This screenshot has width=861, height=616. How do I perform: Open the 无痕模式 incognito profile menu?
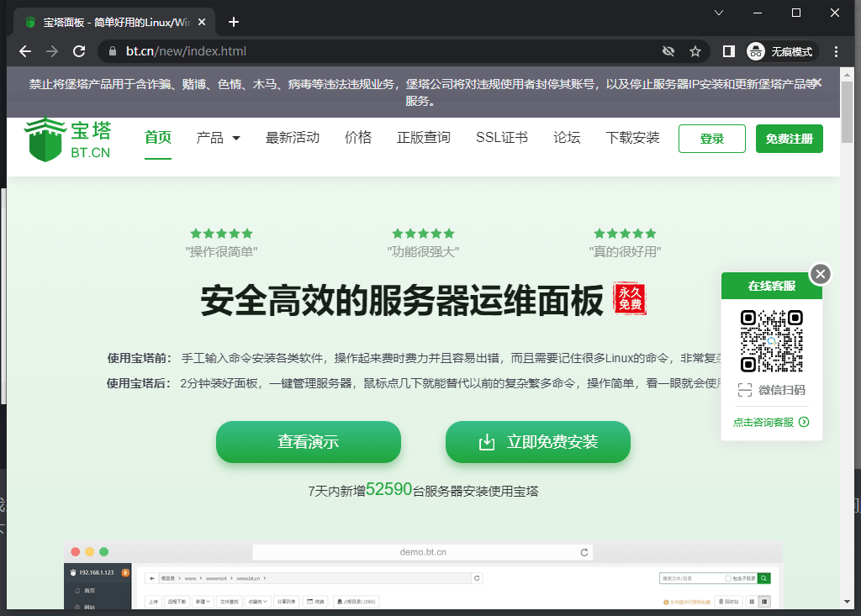[x=782, y=51]
